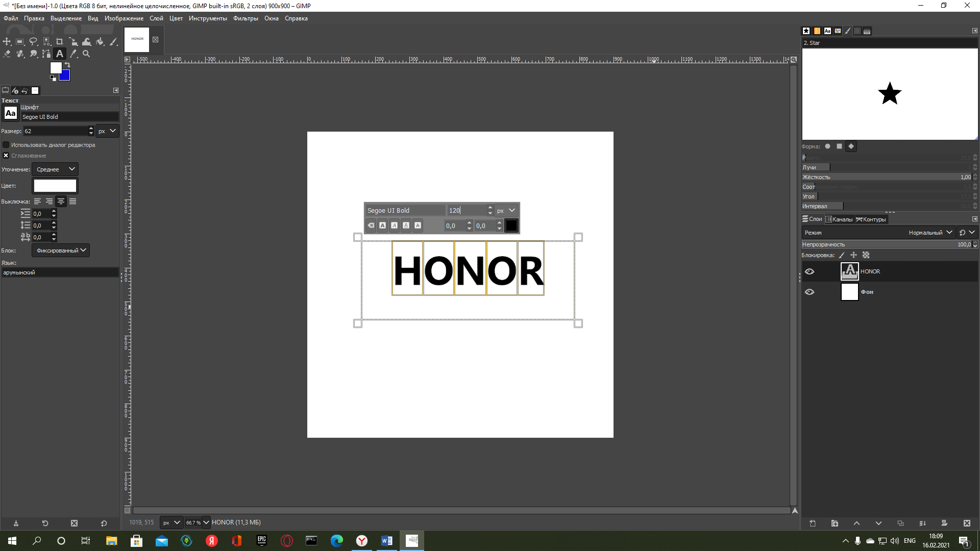Open the Слой menu
This screenshot has width=980, height=551.
[156, 18]
